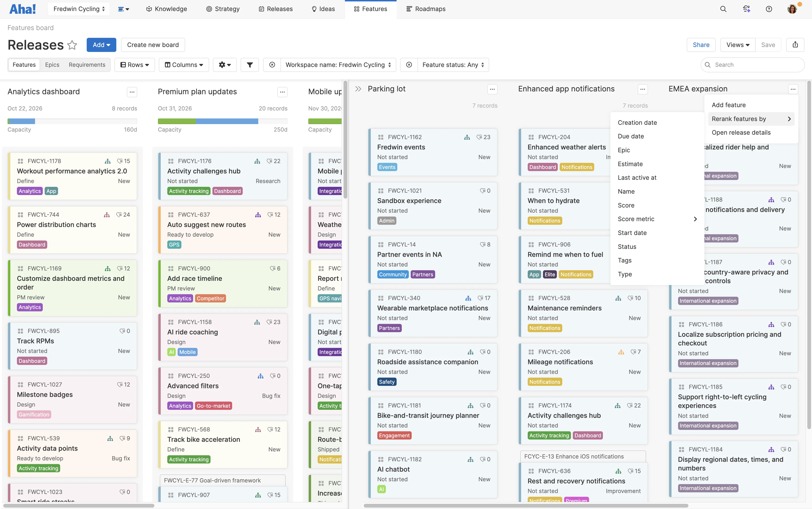Click the export/share upload icon

pos(795,45)
